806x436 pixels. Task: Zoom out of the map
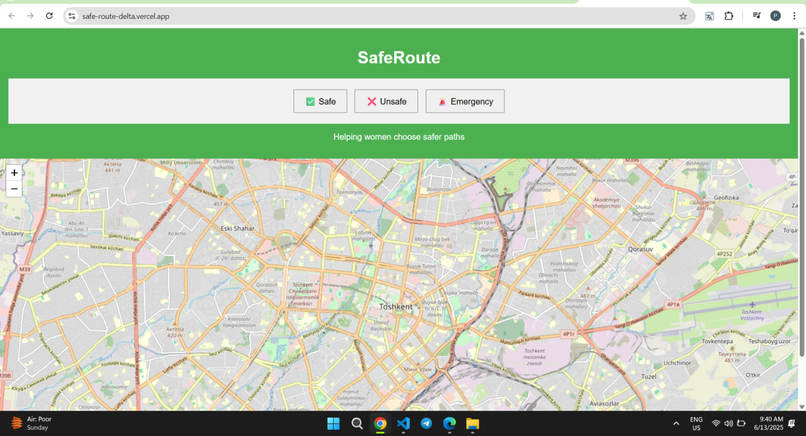point(14,189)
